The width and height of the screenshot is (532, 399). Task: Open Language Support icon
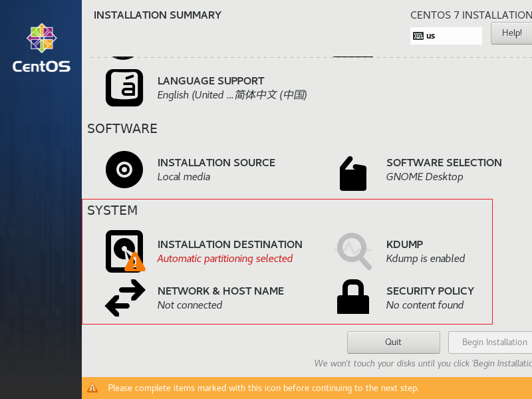pos(124,88)
